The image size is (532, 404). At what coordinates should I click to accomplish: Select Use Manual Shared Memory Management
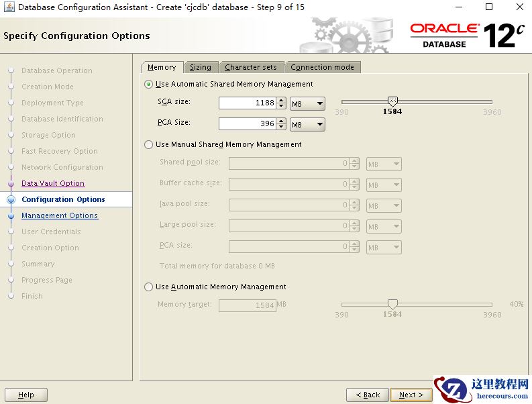pyautogui.click(x=149, y=145)
